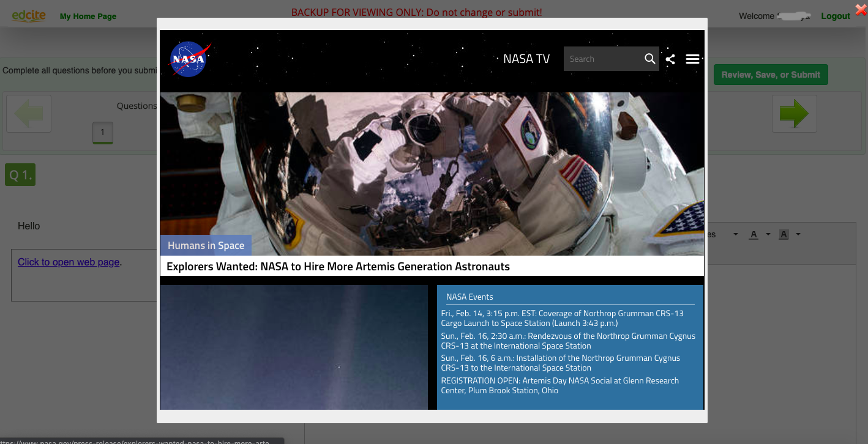Open the 'Click to open web page' link
The width and height of the screenshot is (868, 444).
(69, 262)
